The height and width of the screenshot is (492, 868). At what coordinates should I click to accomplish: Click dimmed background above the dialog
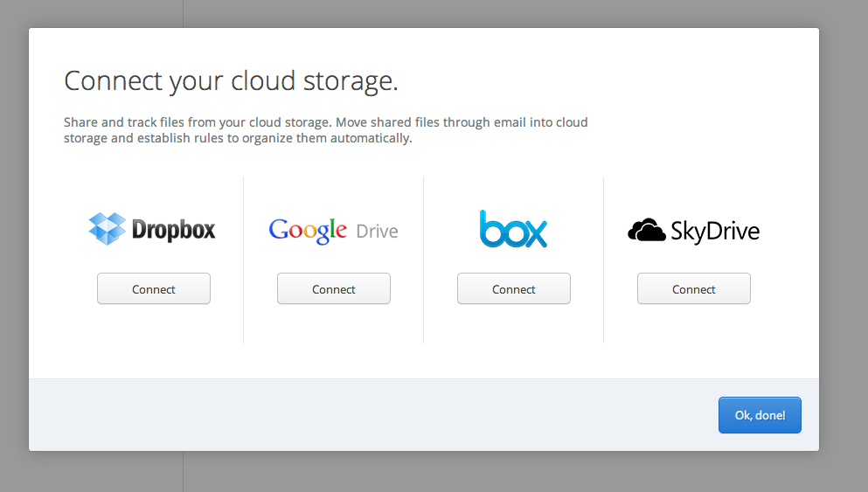pos(437,13)
